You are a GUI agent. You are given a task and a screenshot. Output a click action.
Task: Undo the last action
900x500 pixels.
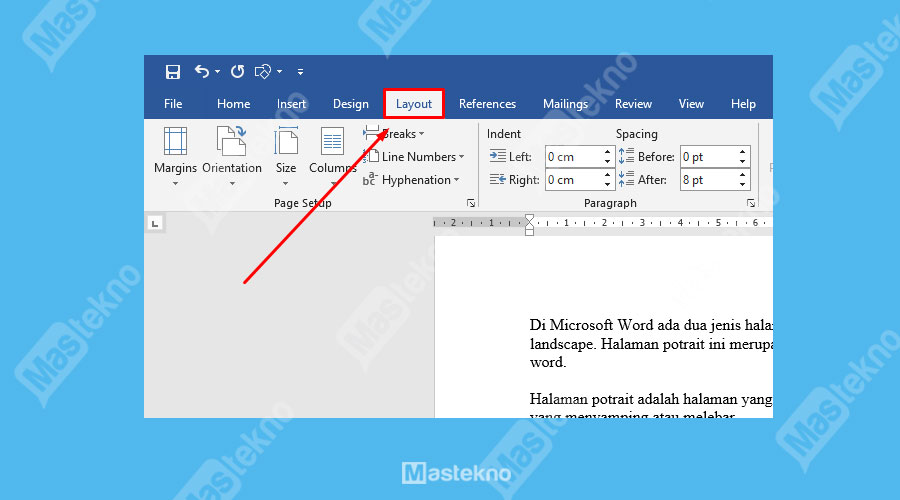tap(202, 72)
